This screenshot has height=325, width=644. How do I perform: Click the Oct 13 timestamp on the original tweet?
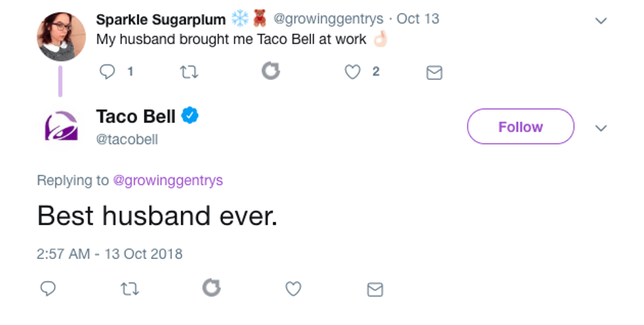tap(418, 19)
